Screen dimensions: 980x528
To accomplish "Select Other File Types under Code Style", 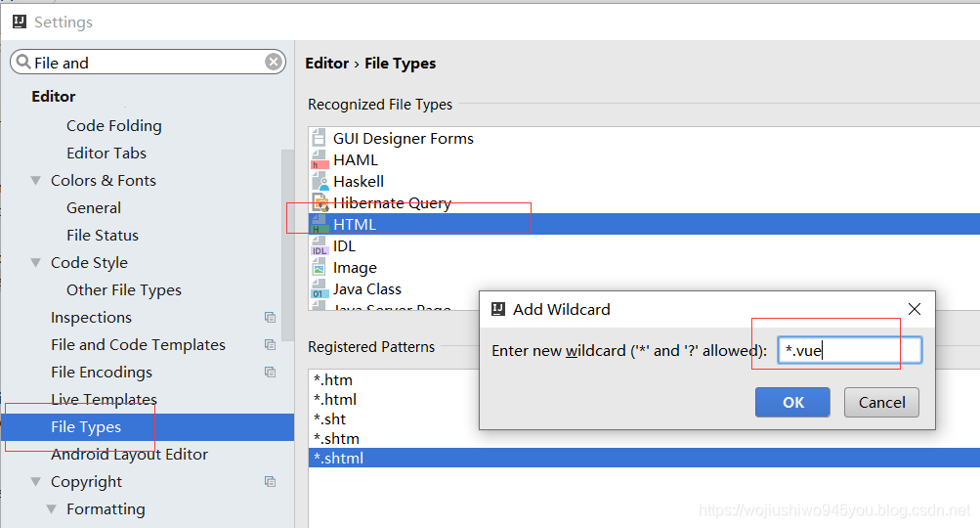I will pos(124,290).
